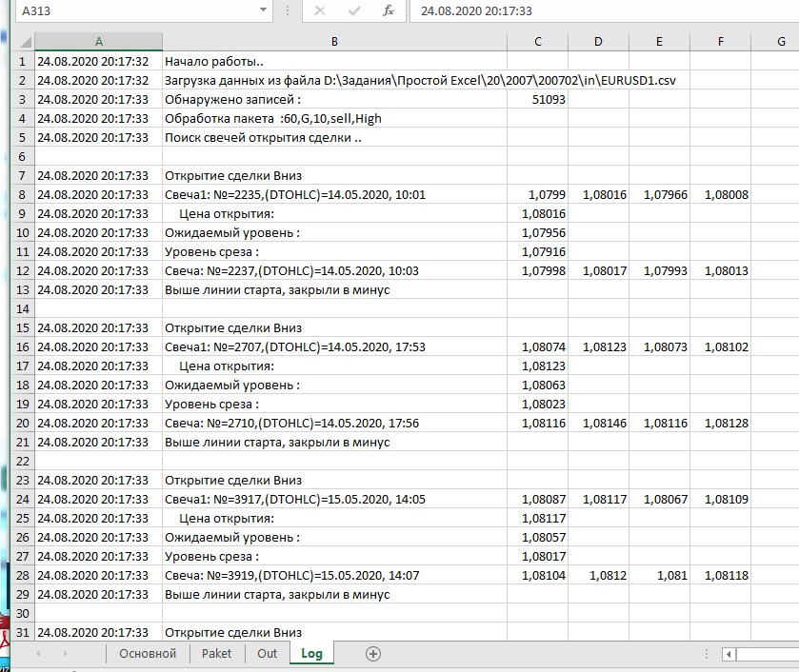
Task: Switch to the Основной sheet tab
Action: [148, 653]
